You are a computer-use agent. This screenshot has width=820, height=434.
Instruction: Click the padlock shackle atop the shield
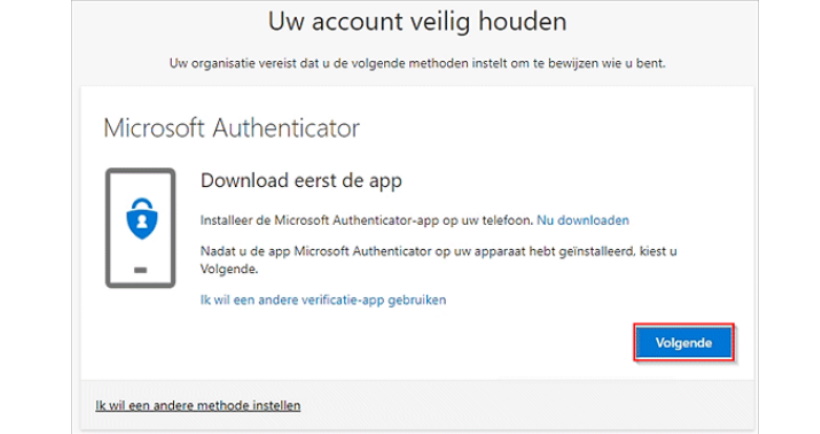(142, 204)
